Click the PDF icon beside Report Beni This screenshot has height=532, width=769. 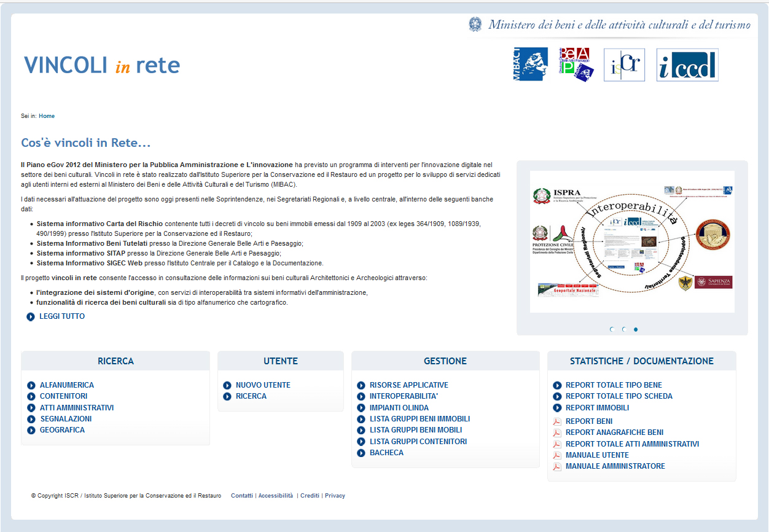pos(557,421)
